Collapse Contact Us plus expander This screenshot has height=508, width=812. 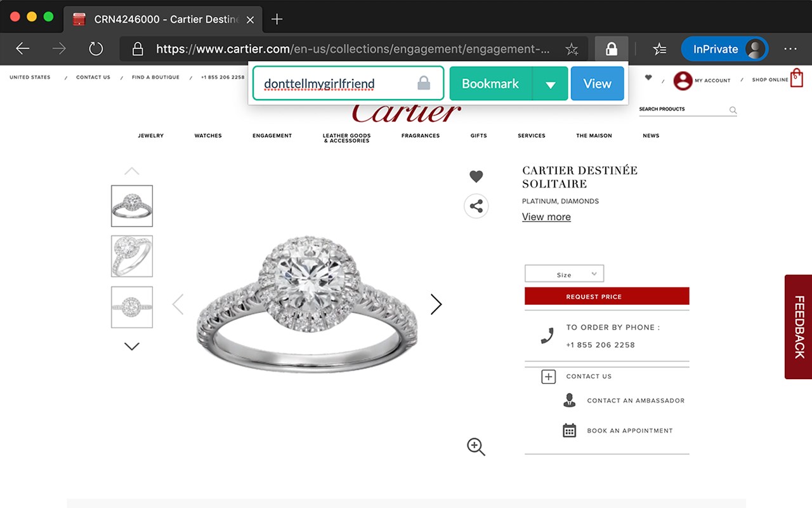tap(548, 377)
